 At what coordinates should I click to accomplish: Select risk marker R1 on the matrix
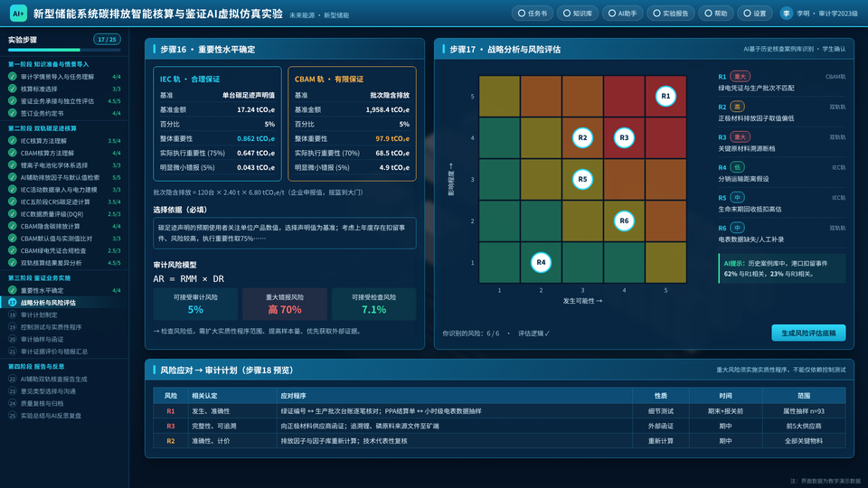tap(665, 97)
